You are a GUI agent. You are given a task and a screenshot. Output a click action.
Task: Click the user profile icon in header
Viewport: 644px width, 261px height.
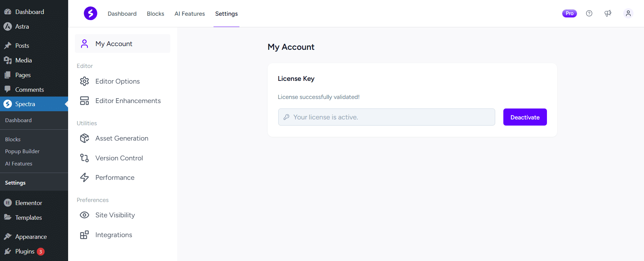click(x=628, y=13)
